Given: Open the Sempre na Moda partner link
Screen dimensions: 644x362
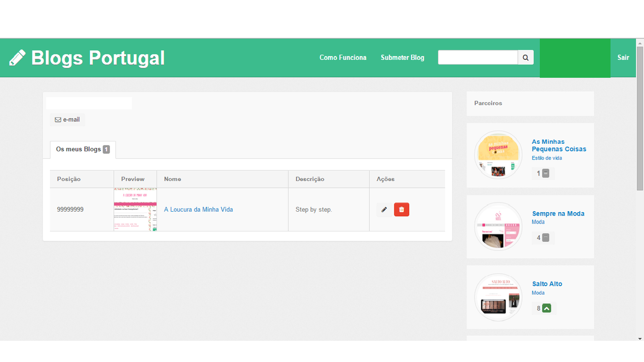Looking at the screenshot, I should pyautogui.click(x=558, y=214).
